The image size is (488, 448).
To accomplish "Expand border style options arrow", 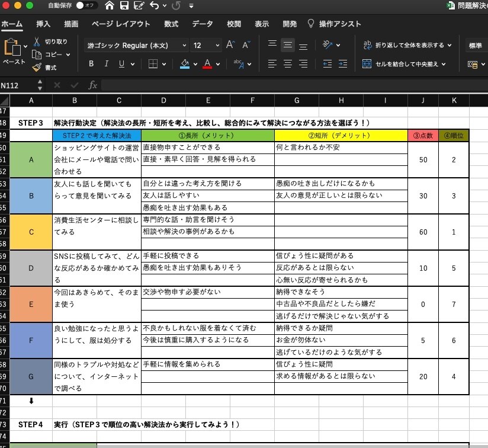I will tap(164, 65).
